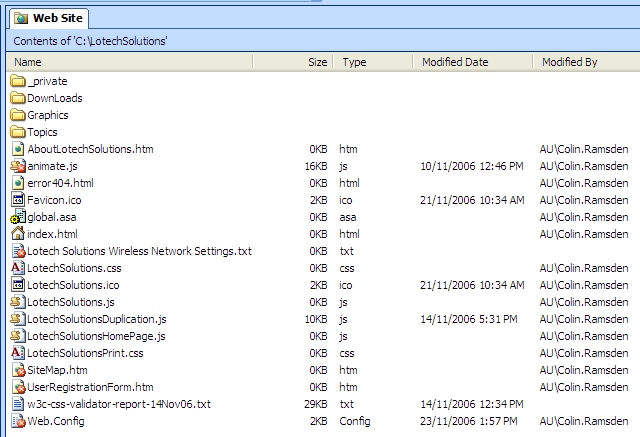Select the Topics folder name

coord(42,132)
